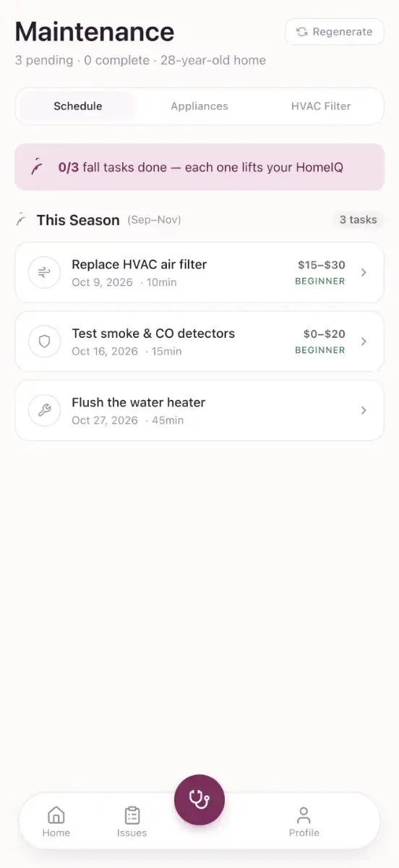Click the Regenerate button
The height and width of the screenshot is (868, 399).
pyautogui.click(x=335, y=32)
